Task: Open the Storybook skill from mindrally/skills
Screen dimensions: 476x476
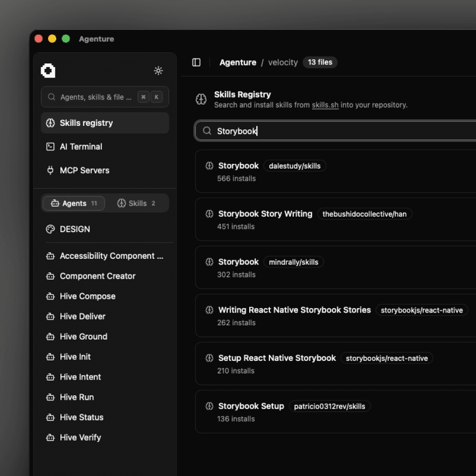Action: pos(336,267)
